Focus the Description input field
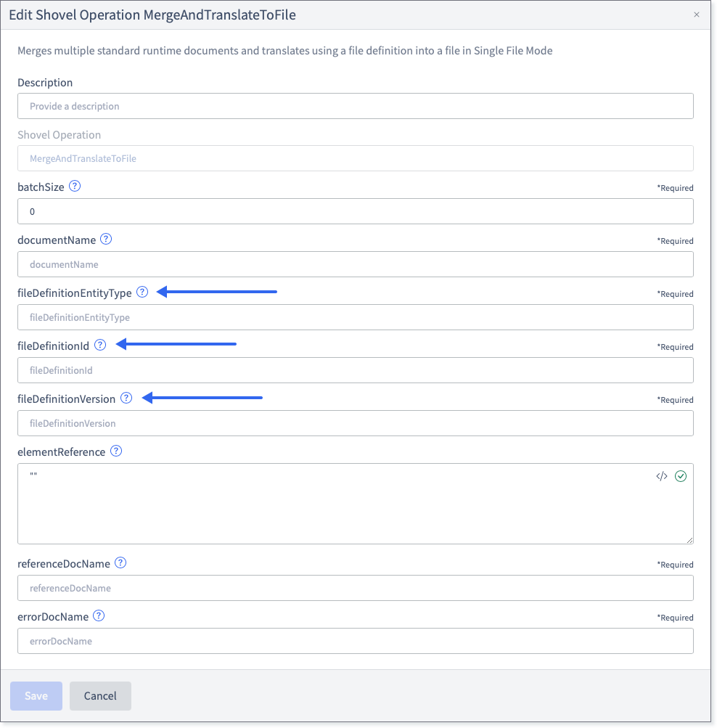The image size is (717, 728). click(356, 106)
